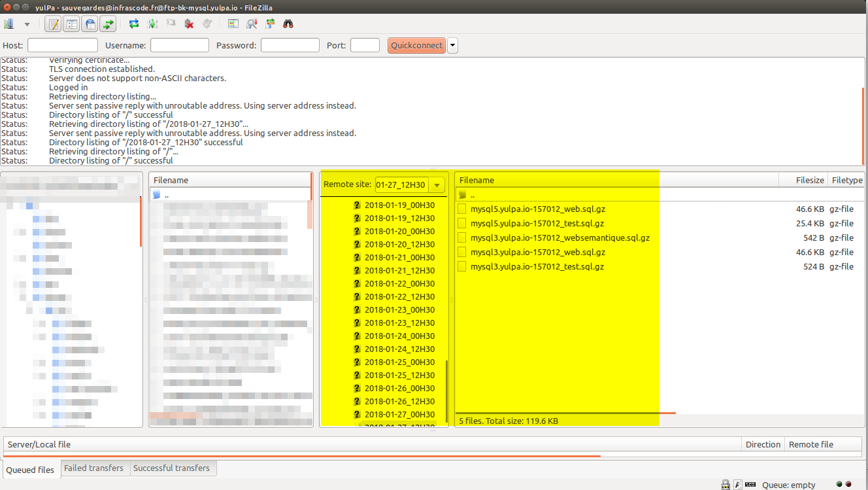Refresh the file and folder lists

134,24
